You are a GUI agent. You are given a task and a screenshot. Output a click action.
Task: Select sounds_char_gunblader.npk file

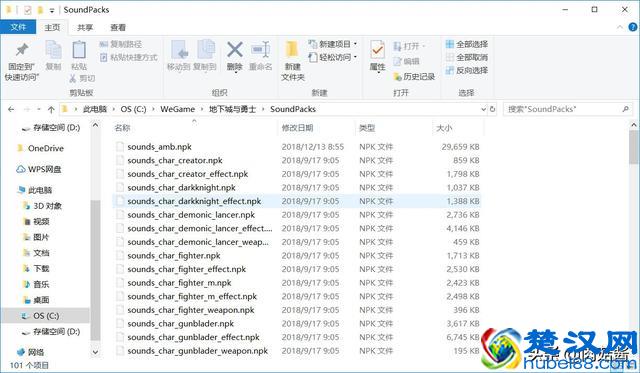pos(297,324)
